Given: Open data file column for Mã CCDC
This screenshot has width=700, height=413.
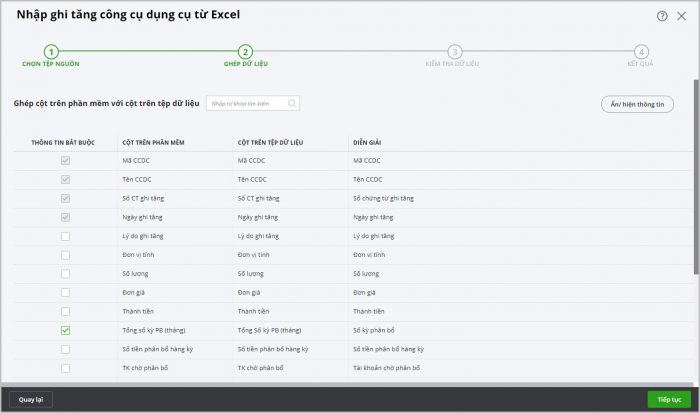Looking at the screenshot, I should [290, 160].
